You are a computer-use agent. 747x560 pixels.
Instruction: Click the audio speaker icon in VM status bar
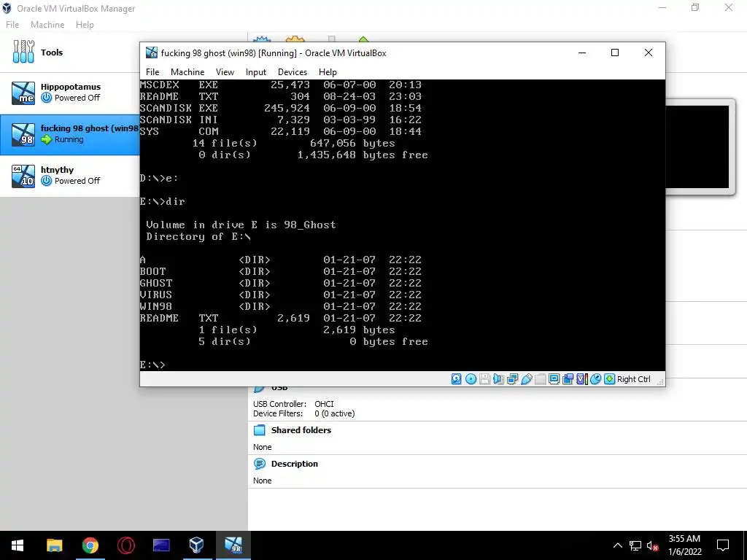pos(498,379)
